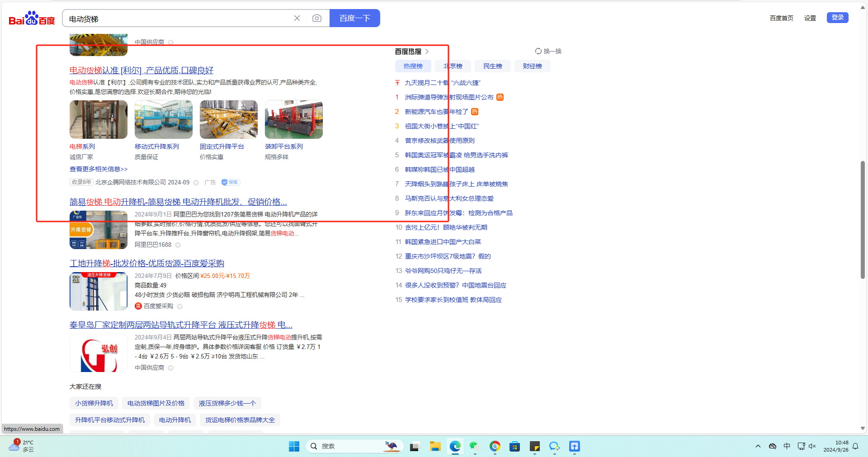Switch to the 民生榜 tab

click(492, 66)
